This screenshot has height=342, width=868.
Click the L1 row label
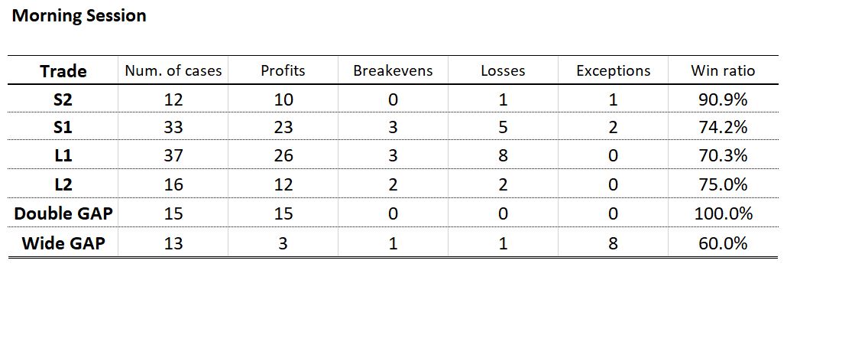click(x=63, y=156)
